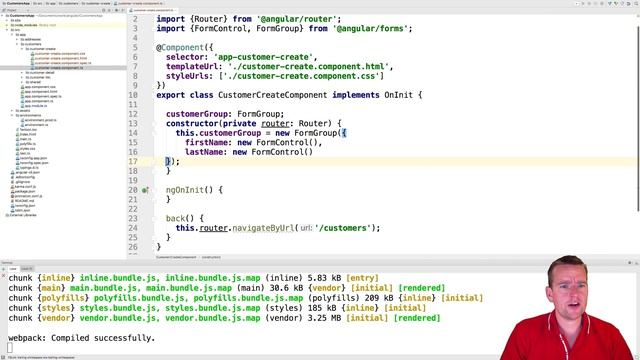Collapse the customer-create folder

pos(22,49)
